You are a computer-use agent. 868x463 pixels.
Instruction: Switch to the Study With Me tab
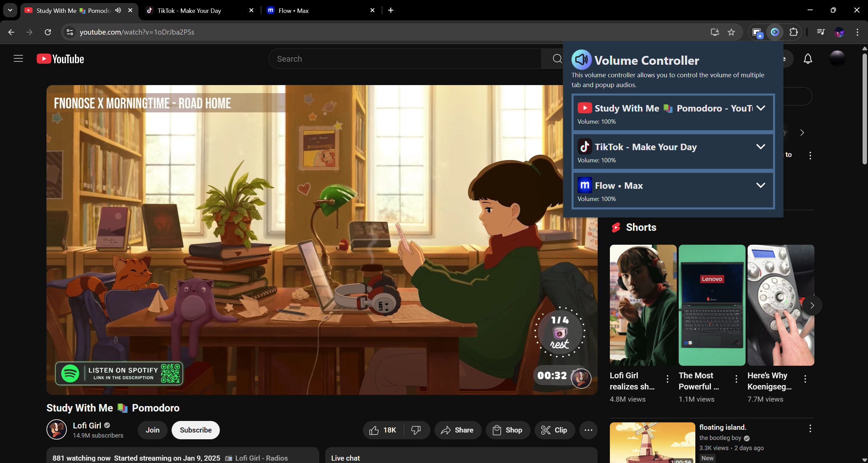79,11
